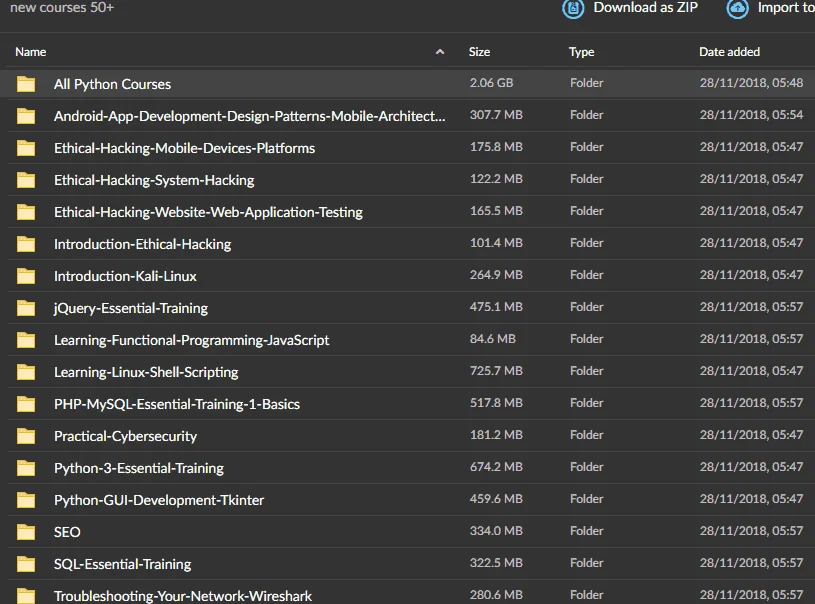Toggle the Name column sort arrow

tap(440, 51)
